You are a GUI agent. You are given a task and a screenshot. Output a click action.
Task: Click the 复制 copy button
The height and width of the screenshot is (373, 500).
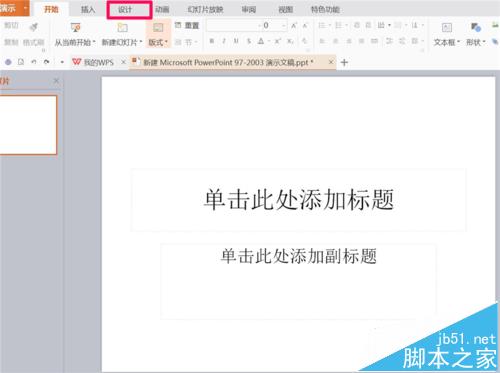(11, 42)
